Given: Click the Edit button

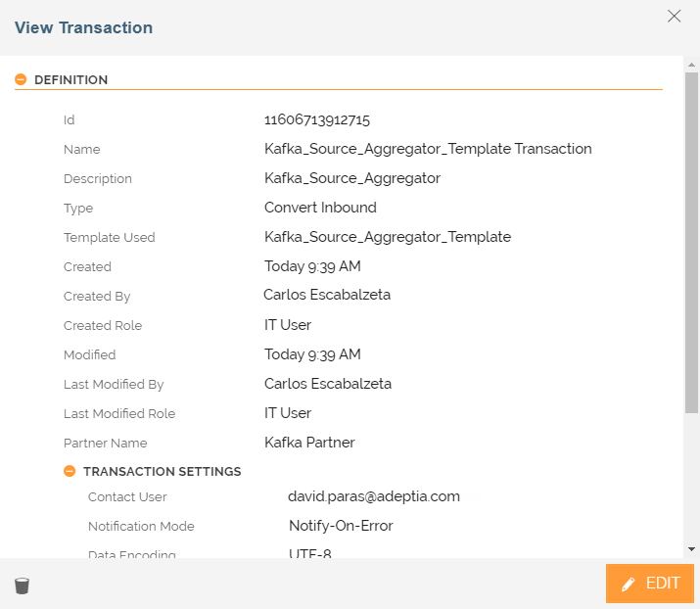Looking at the screenshot, I should click(x=650, y=584).
